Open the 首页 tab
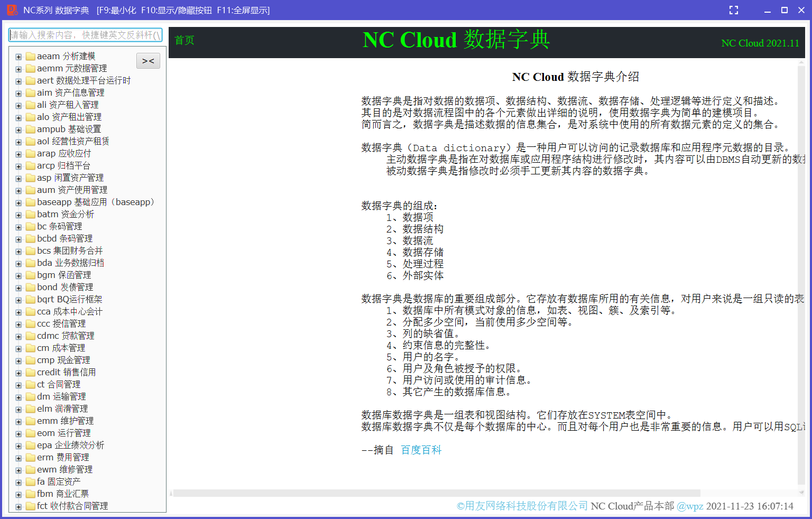812x519 pixels. (184, 41)
